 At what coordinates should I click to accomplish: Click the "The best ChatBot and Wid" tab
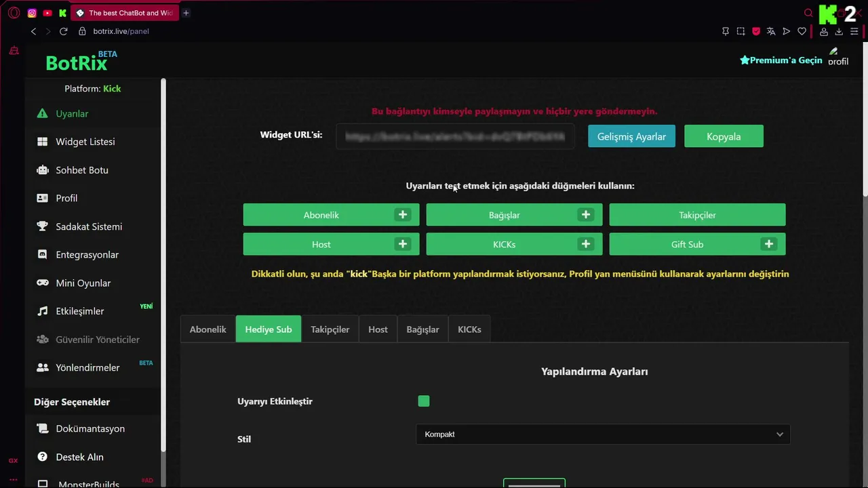point(125,13)
